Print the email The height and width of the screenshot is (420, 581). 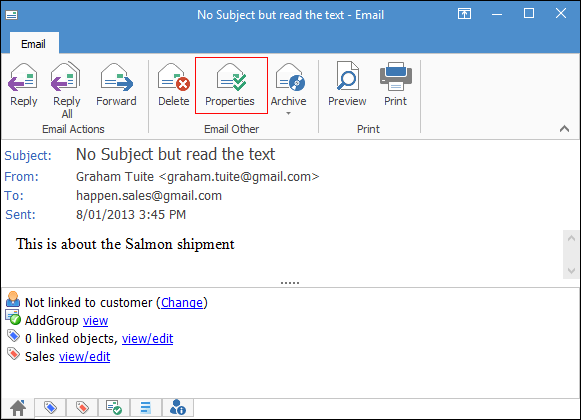click(x=395, y=85)
